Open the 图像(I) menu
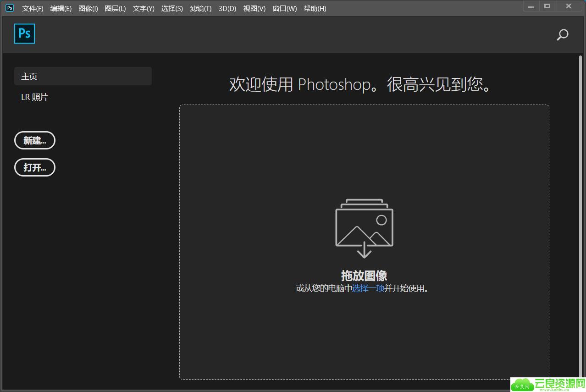586x392 pixels. point(88,9)
